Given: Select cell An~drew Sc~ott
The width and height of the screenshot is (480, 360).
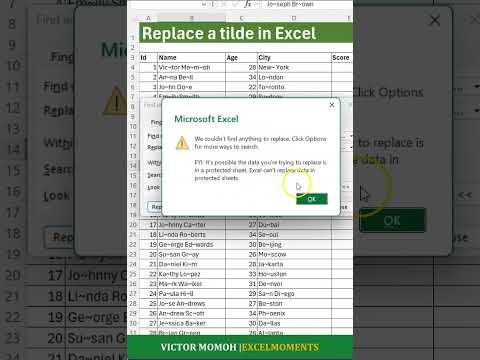Looking at the screenshot, I should tap(192, 313).
